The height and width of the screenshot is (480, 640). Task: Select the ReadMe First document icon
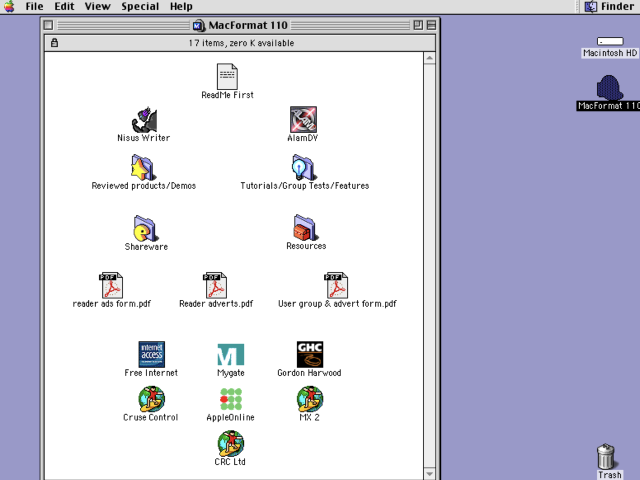point(227,76)
